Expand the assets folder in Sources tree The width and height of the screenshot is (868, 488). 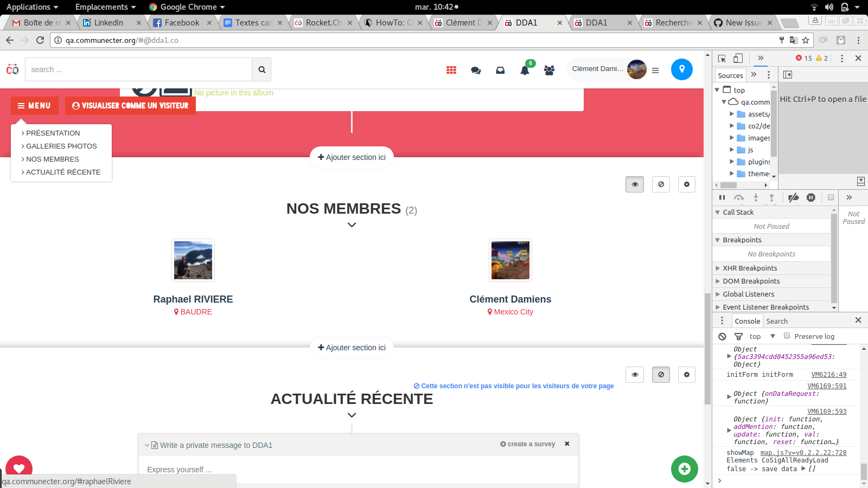pyautogui.click(x=731, y=114)
